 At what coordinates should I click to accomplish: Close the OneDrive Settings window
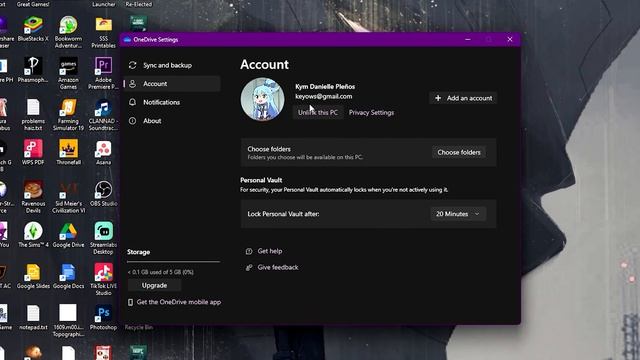pos(510,40)
